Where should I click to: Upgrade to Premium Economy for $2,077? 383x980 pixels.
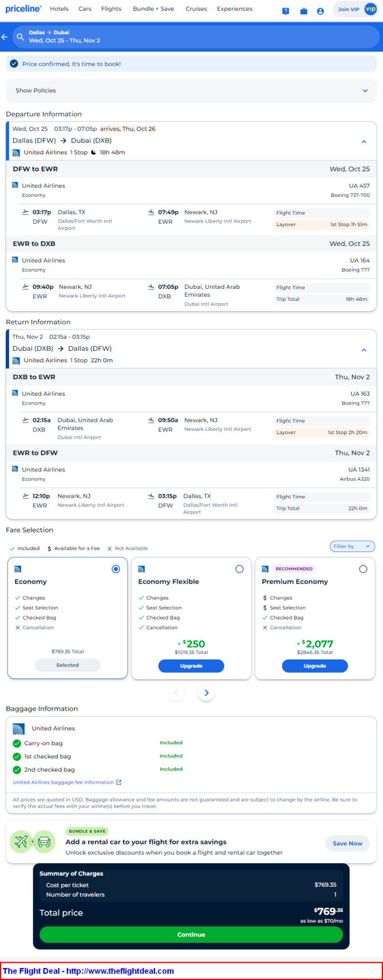314,666
